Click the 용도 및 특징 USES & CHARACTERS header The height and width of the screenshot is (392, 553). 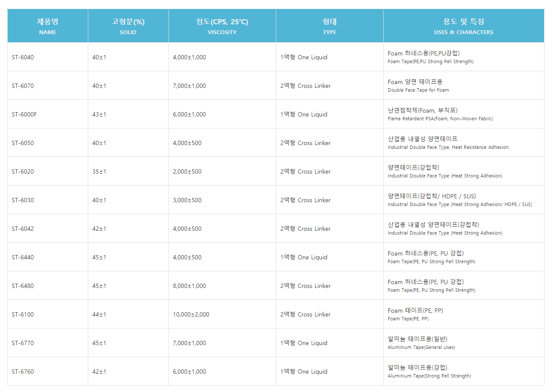(464, 26)
